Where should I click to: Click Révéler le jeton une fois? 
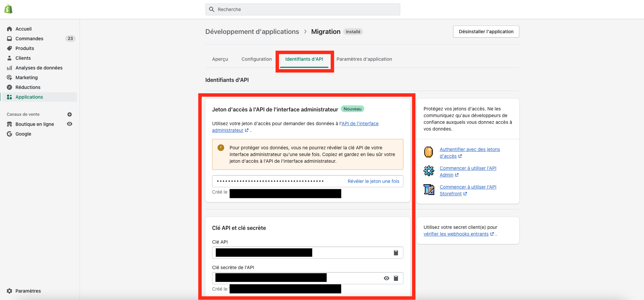(373, 181)
